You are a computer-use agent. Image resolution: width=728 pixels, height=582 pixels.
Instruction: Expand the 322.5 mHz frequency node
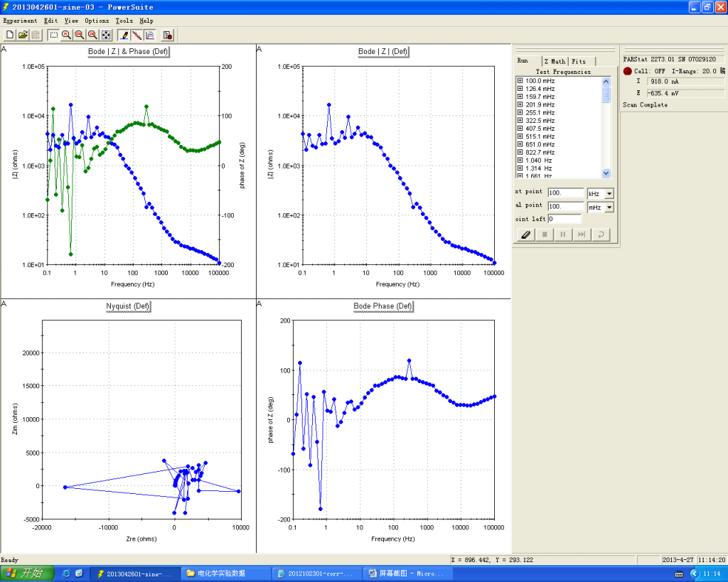click(x=520, y=120)
